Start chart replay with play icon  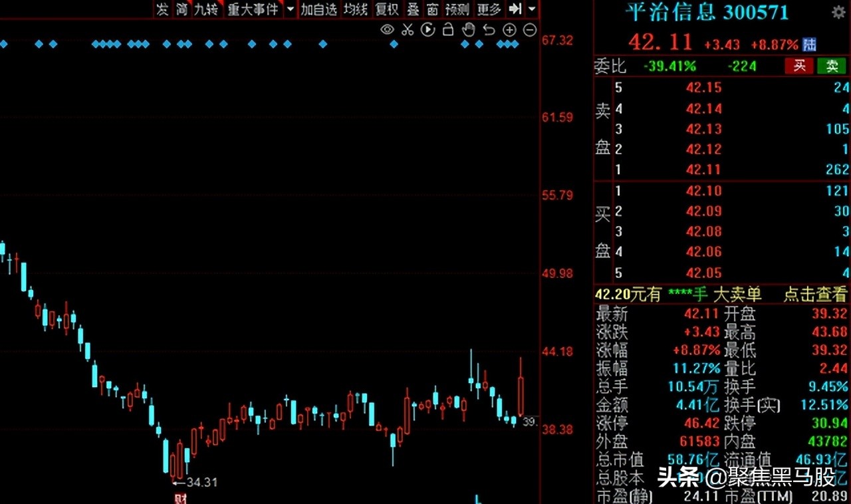click(427, 29)
